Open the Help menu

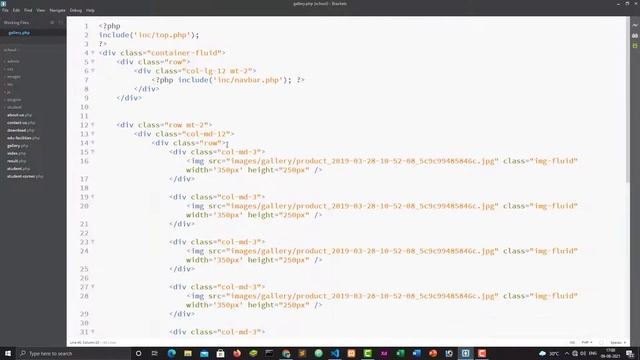(x=90, y=10)
